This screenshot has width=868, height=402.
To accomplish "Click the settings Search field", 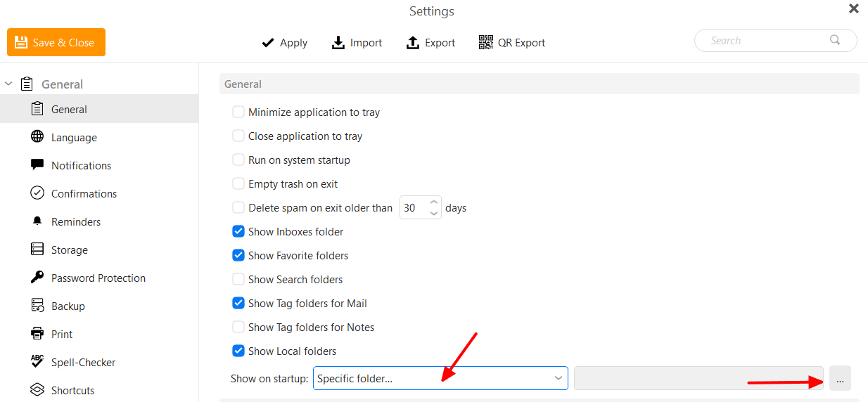I will click(775, 40).
